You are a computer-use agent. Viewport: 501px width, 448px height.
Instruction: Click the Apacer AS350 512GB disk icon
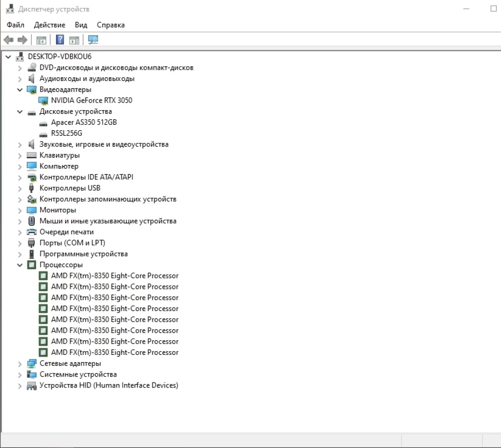coord(43,123)
